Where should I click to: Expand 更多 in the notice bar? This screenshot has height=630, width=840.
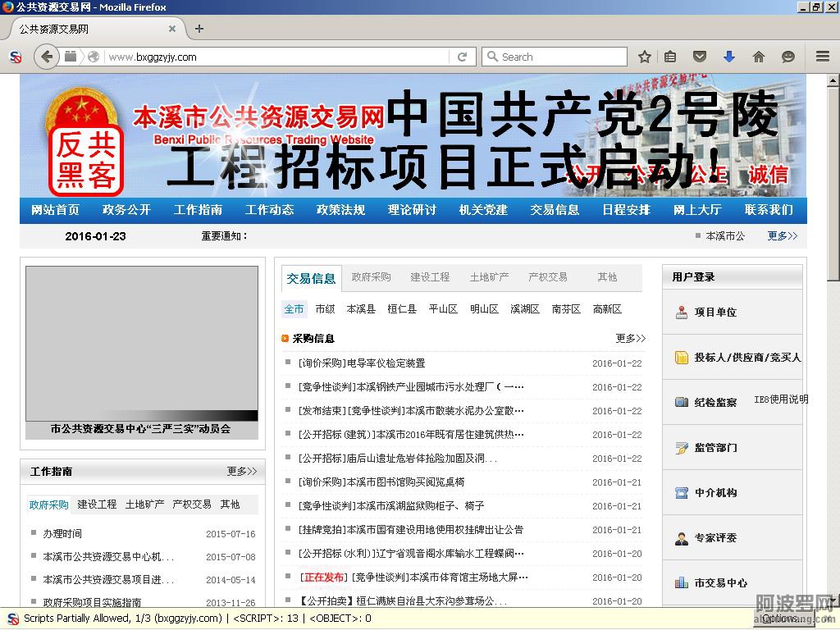point(782,235)
